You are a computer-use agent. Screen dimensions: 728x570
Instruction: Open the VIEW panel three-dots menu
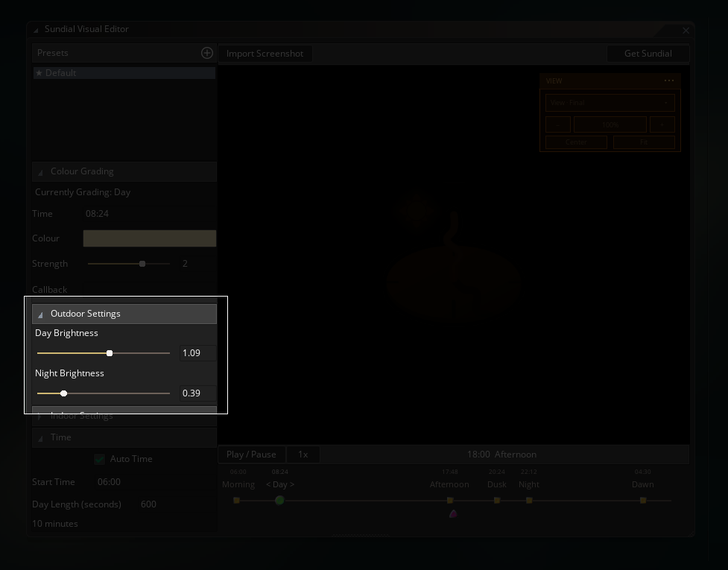(x=669, y=80)
